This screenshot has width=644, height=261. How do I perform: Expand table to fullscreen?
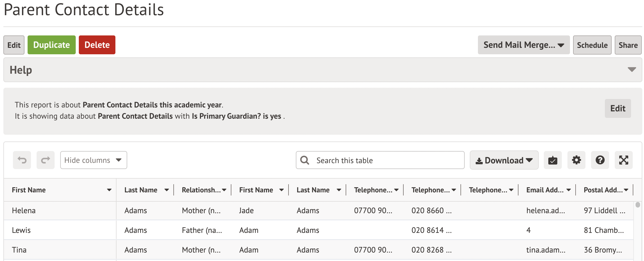pyautogui.click(x=623, y=160)
